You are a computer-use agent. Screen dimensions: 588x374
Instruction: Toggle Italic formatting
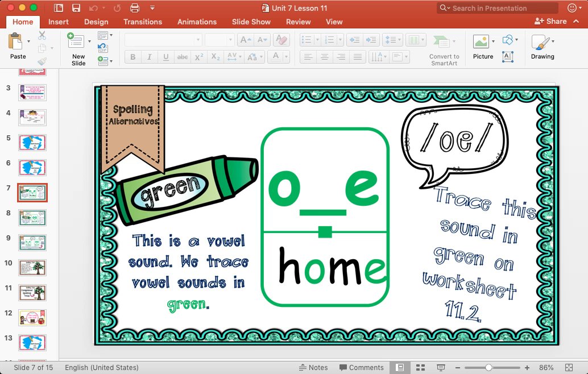[x=149, y=57]
